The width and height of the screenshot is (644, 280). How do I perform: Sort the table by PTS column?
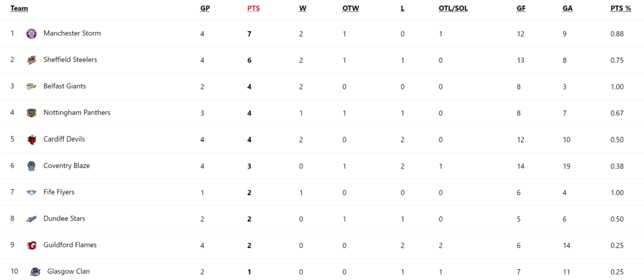(253, 8)
